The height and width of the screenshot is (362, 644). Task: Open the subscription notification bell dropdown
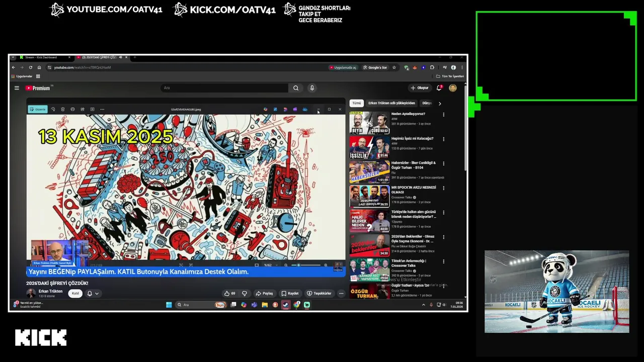pos(93,293)
